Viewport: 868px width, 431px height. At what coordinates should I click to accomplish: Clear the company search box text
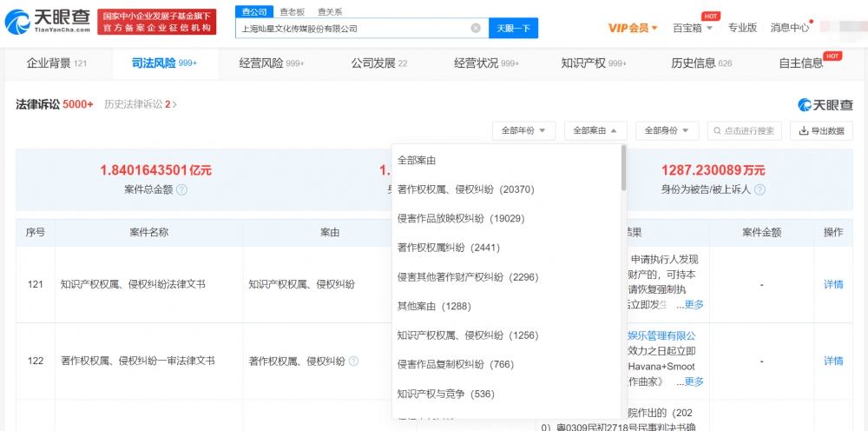[476, 29]
